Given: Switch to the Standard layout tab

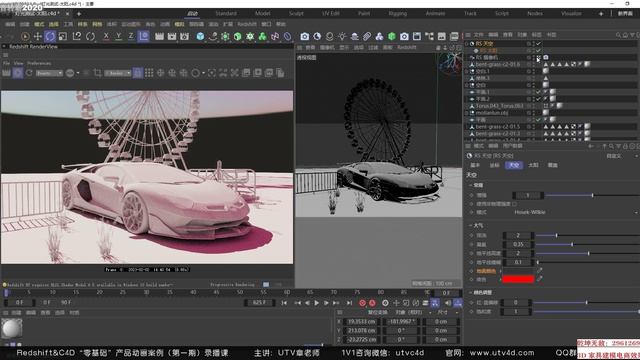Looking at the screenshot, I should coord(226,13).
